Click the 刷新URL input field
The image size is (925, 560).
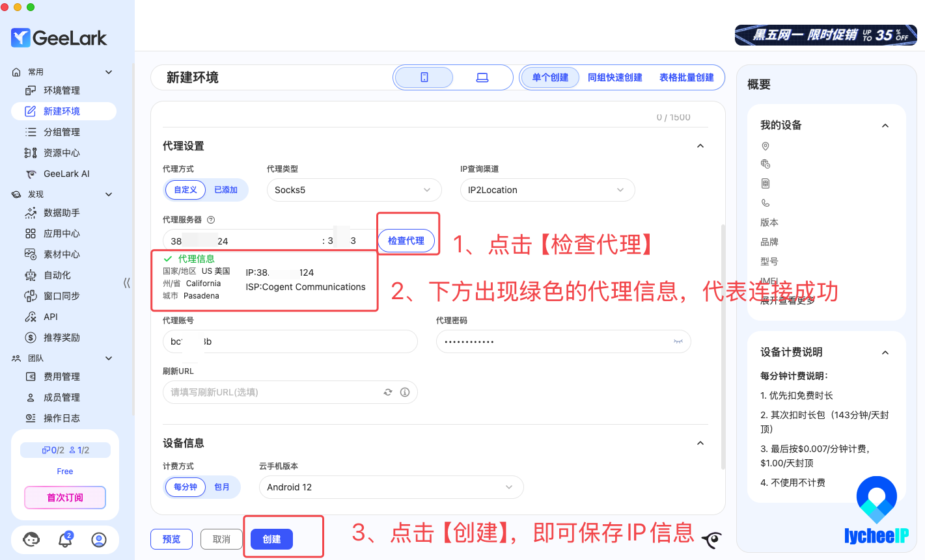point(290,392)
